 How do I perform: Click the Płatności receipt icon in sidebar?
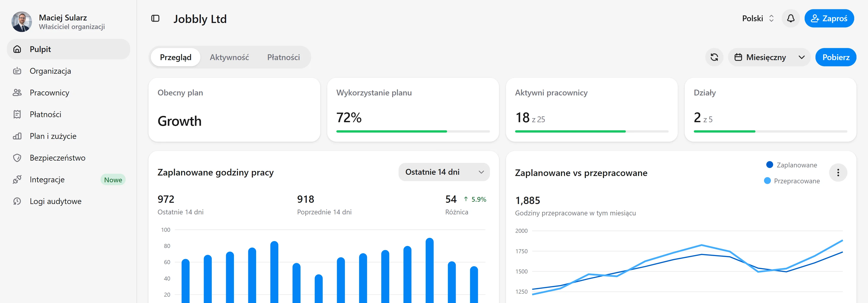click(17, 115)
